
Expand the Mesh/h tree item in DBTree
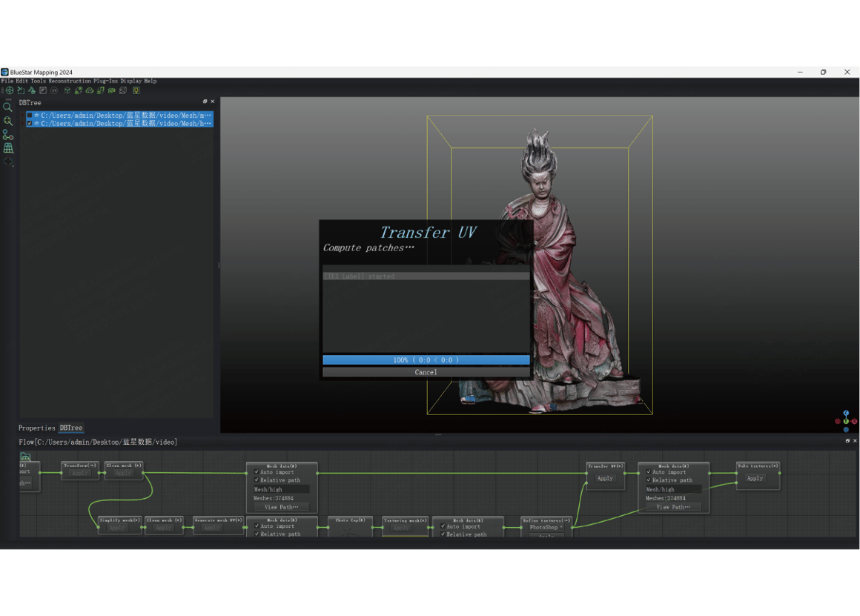(23, 123)
